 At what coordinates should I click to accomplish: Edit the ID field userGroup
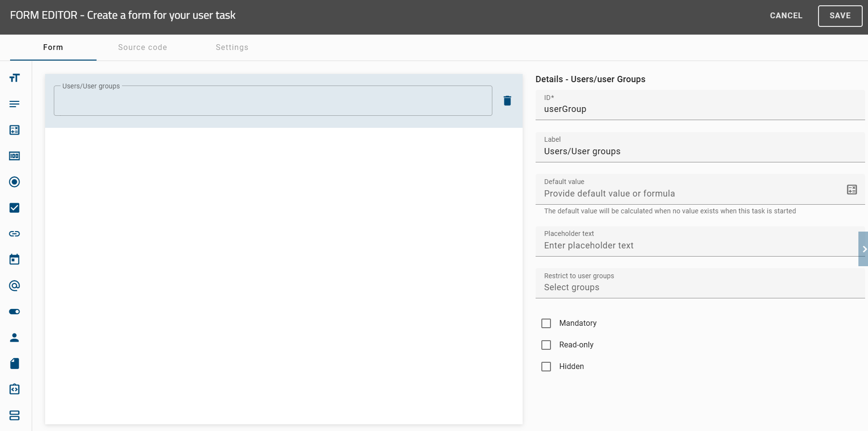click(x=700, y=105)
